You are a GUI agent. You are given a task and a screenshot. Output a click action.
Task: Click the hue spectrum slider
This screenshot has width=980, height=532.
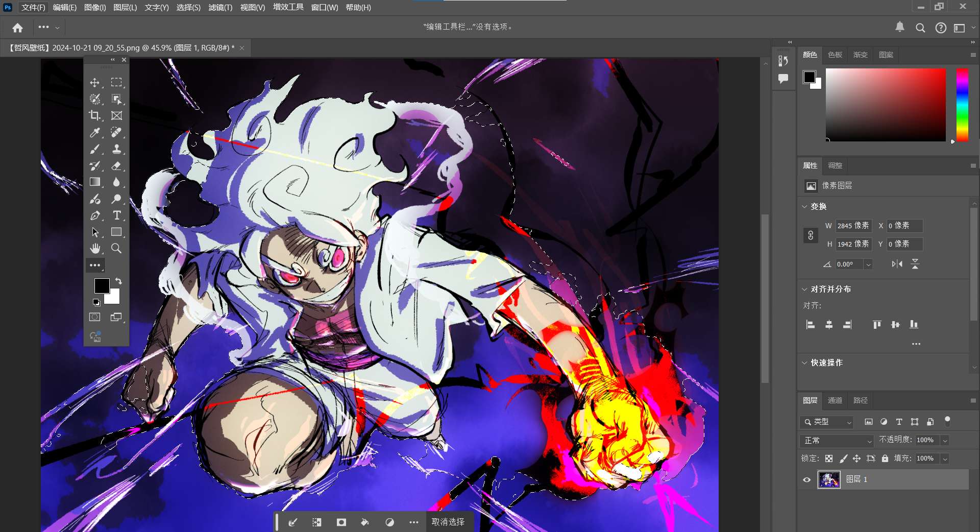[962, 105]
